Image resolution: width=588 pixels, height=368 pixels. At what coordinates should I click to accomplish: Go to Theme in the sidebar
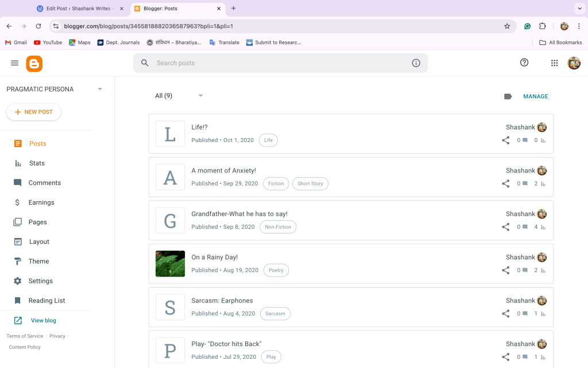click(x=38, y=261)
